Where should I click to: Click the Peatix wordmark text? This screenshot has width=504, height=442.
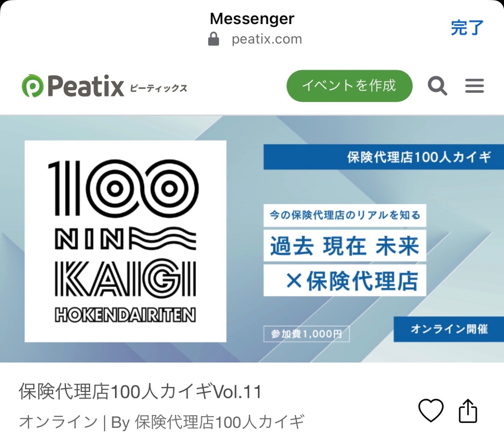pyautogui.click(x=86, y=86)
